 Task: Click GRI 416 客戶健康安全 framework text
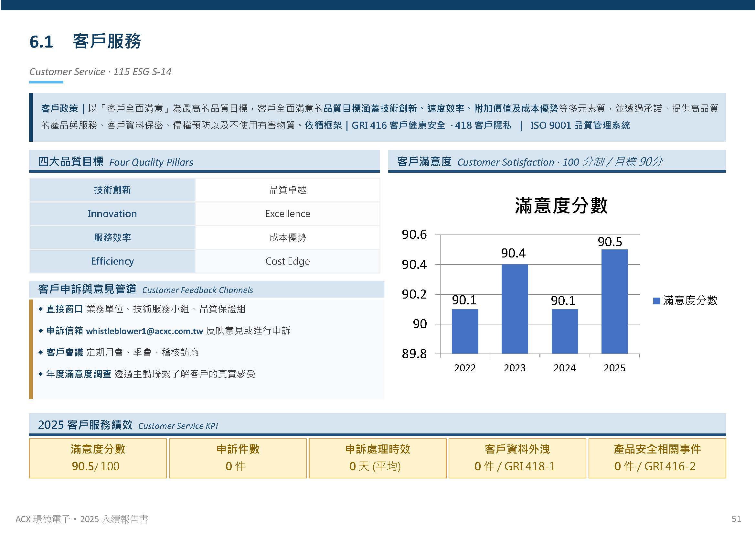[398, 125]
